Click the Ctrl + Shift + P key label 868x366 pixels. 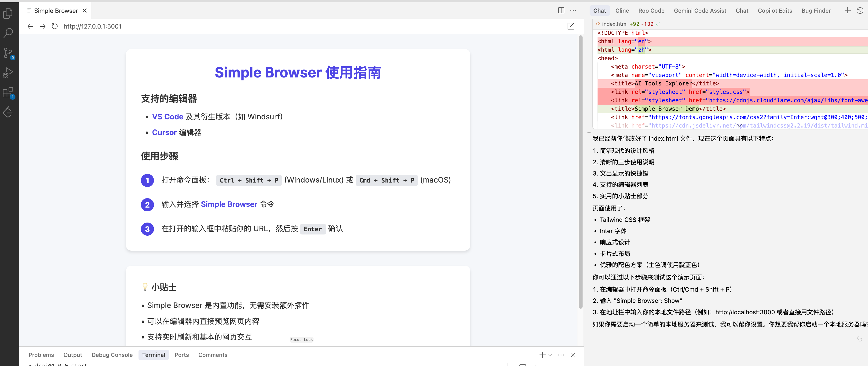[x=249, y=180]
